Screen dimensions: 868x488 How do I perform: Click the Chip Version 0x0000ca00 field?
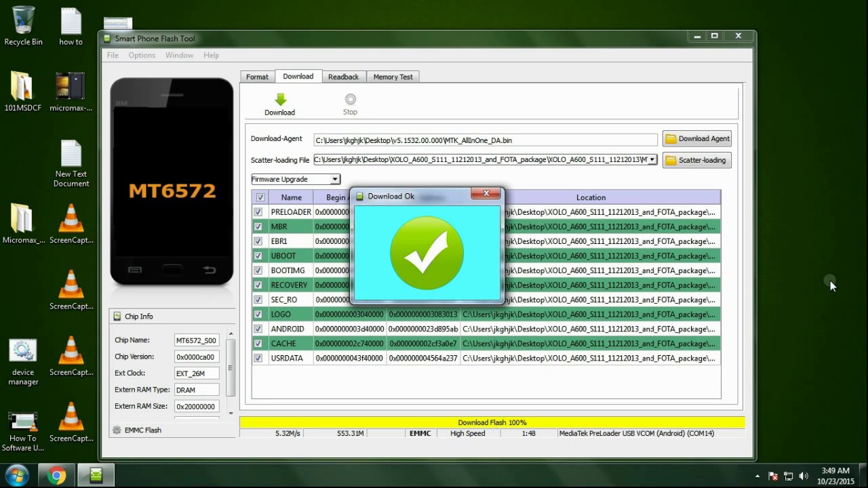click(197, 357)
